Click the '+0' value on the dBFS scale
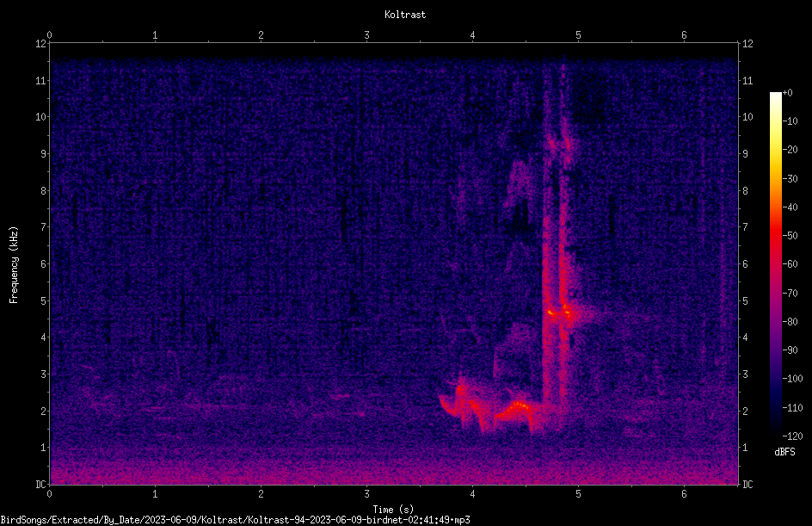Screen dimensions: 812x526 tap(787, 93)
